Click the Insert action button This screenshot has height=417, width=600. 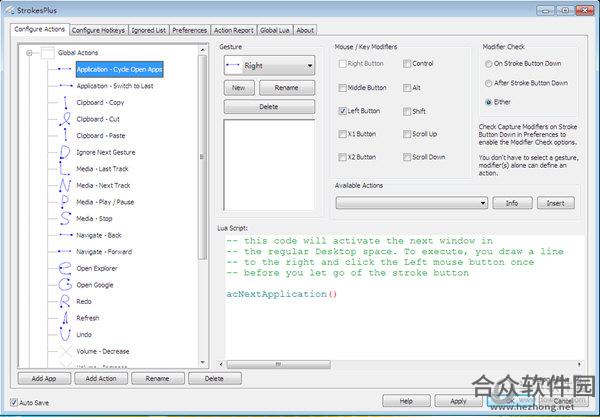coord(556,203)
